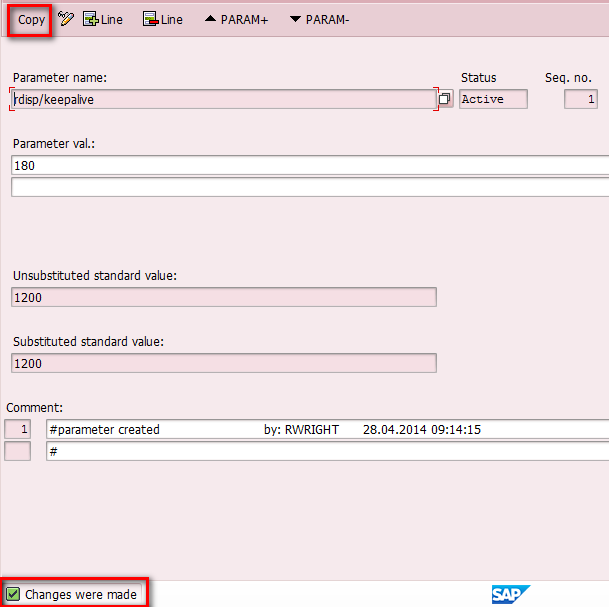This screenshot has width=609, height=607.
Task: Click the Substituted standard value field
Action: tap(224, 363)
